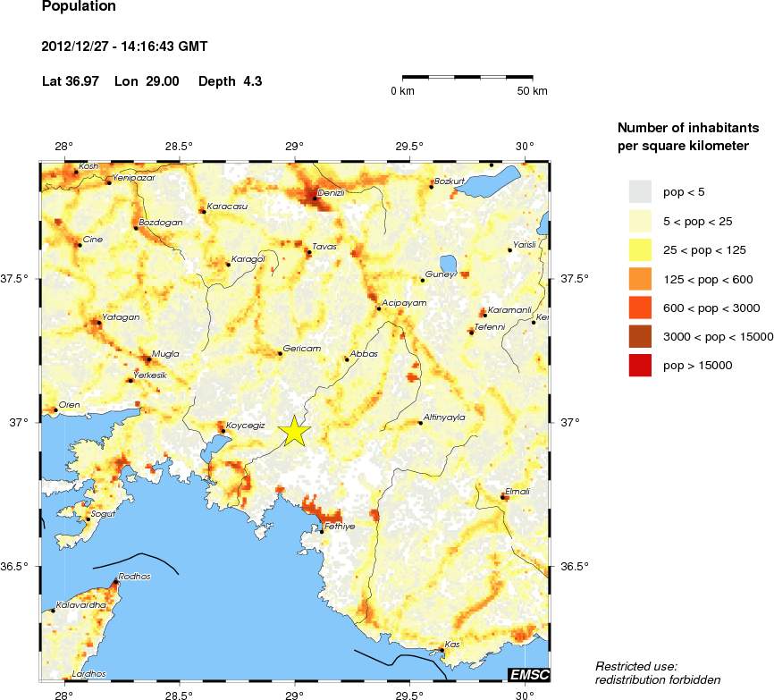This screenshot has height=700, width=774.
Task: Click the brown 3000 < pop < 15000 swatch
Action: pyautogui.click(x=640, y=336)
